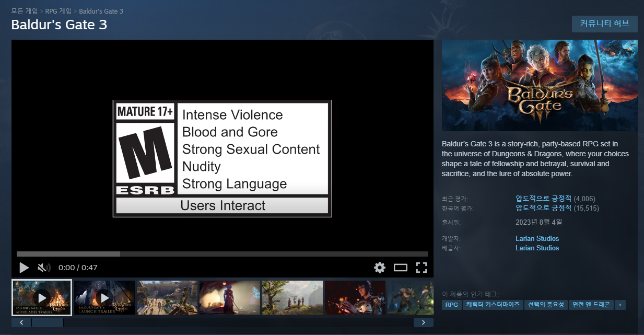The height and width of the screenshot is (335, 644).
Task: Open video settings gear
Action: point(380,268)
